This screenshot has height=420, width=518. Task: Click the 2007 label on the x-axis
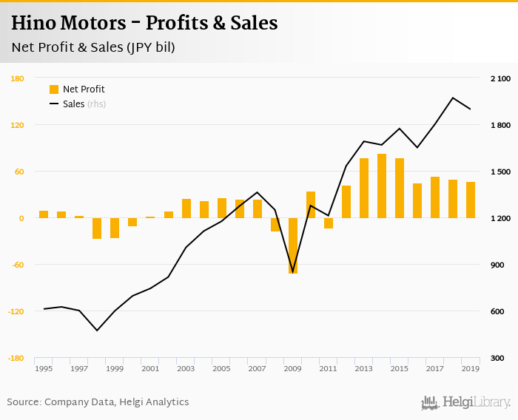tap(257, 368)
